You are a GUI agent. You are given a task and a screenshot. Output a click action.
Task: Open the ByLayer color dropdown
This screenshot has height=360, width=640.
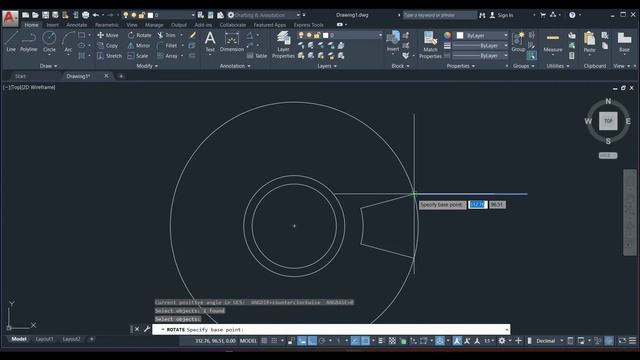point(506,36)
